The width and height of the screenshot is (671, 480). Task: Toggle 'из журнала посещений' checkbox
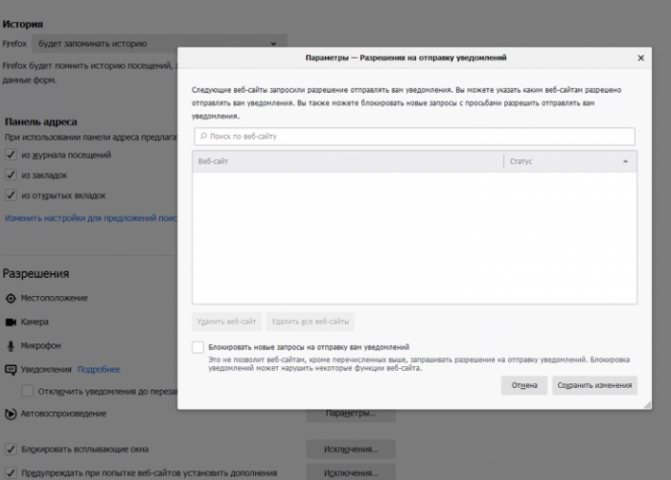11,155
